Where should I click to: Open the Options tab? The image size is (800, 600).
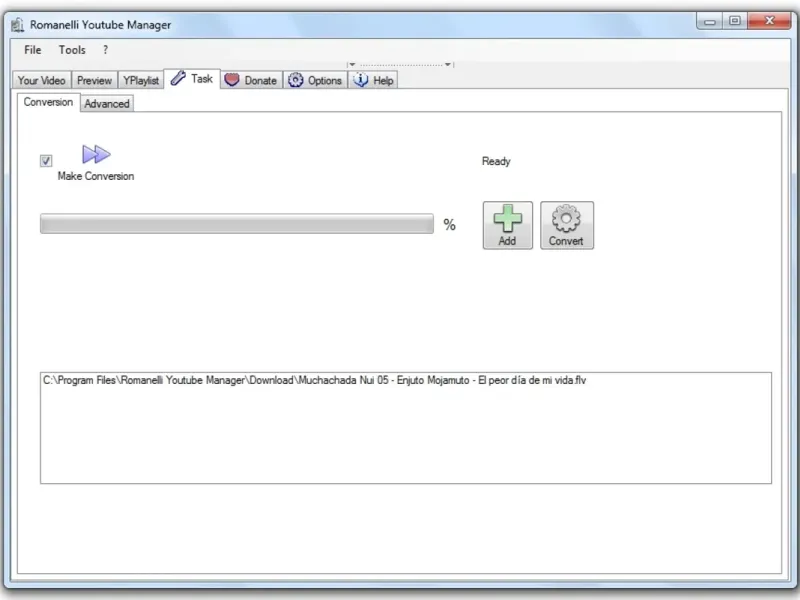(315, 81)
